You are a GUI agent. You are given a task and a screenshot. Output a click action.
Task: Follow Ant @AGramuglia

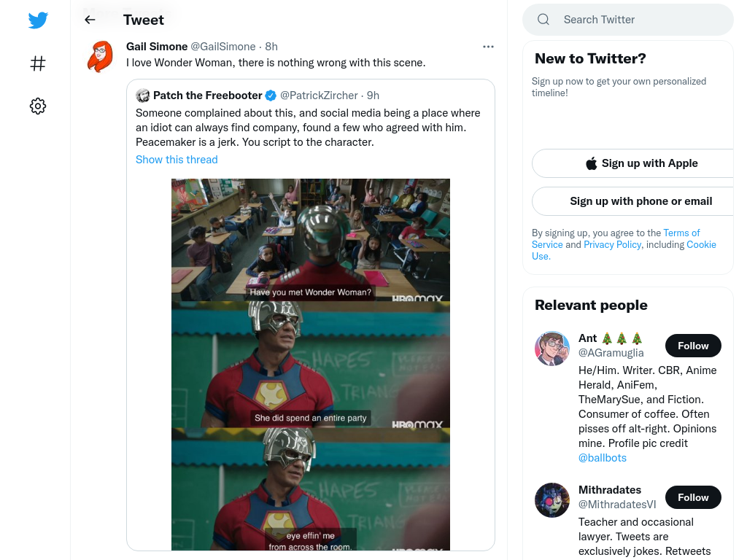(693, 346)
